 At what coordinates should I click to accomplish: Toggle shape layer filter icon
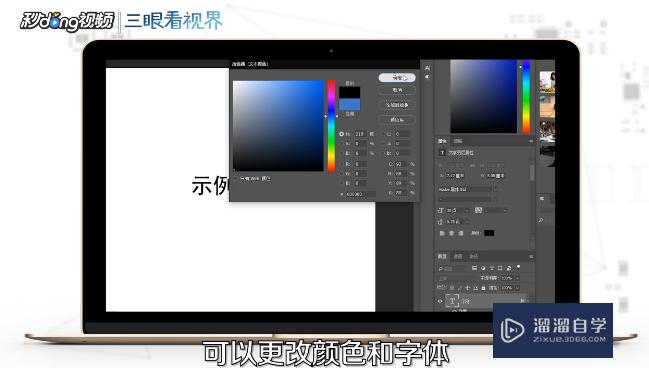500,268
